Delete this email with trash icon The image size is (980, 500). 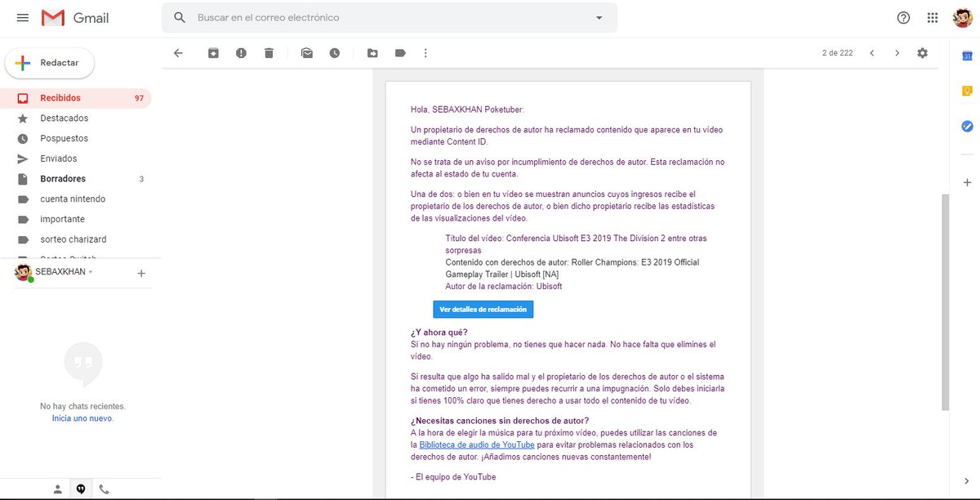(269, 53)
